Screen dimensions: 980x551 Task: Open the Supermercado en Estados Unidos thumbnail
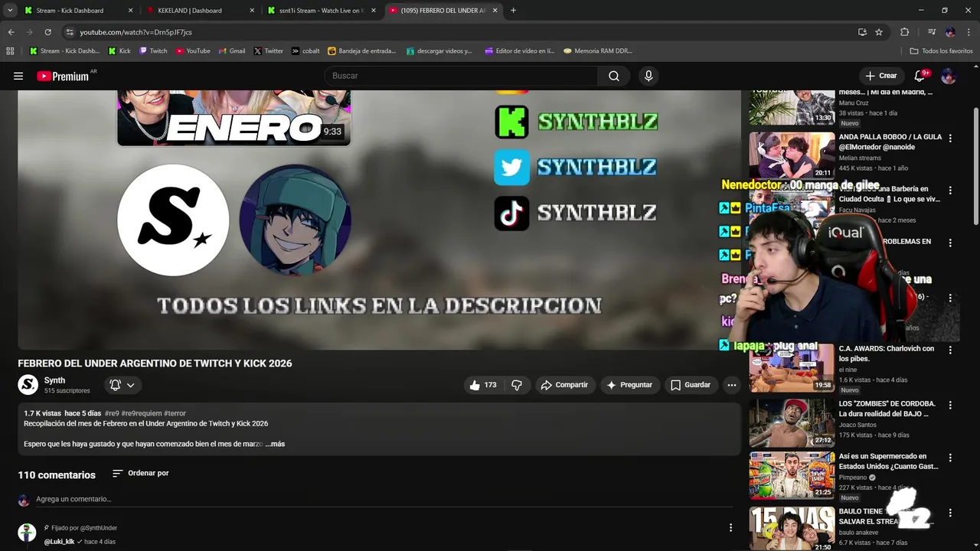pyautogui.click(x=792, y=475)
